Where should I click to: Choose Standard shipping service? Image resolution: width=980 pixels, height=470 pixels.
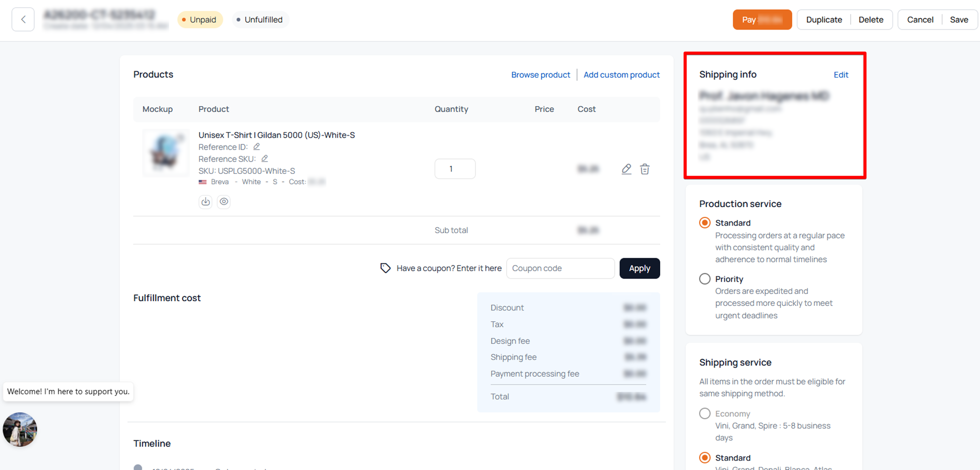coord(705,458)
